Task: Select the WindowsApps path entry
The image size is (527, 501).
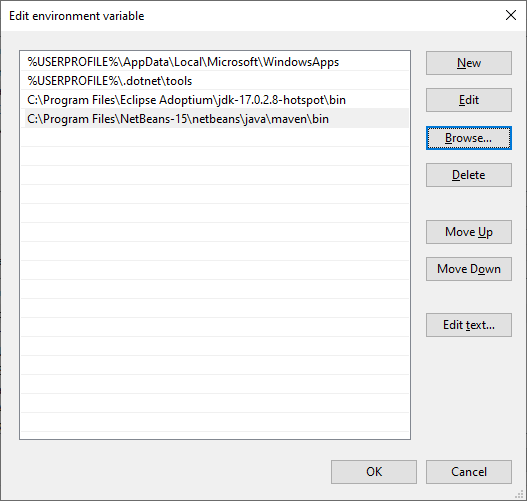Action: tap(215, 62)
